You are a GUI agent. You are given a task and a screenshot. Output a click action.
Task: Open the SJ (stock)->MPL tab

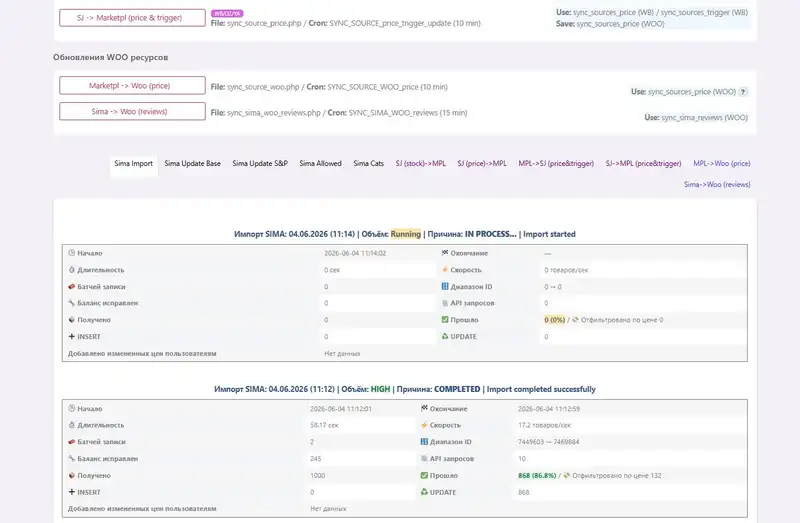(x=420, y=164)
